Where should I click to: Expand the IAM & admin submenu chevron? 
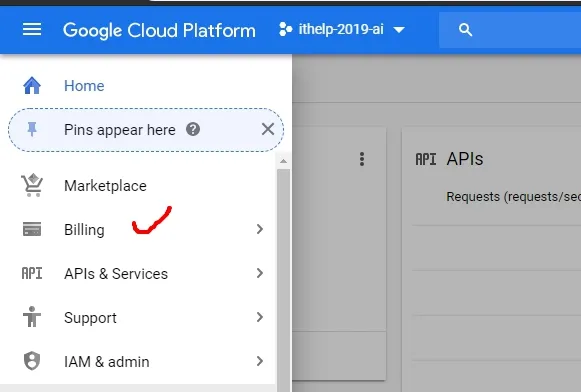point(260,361)
